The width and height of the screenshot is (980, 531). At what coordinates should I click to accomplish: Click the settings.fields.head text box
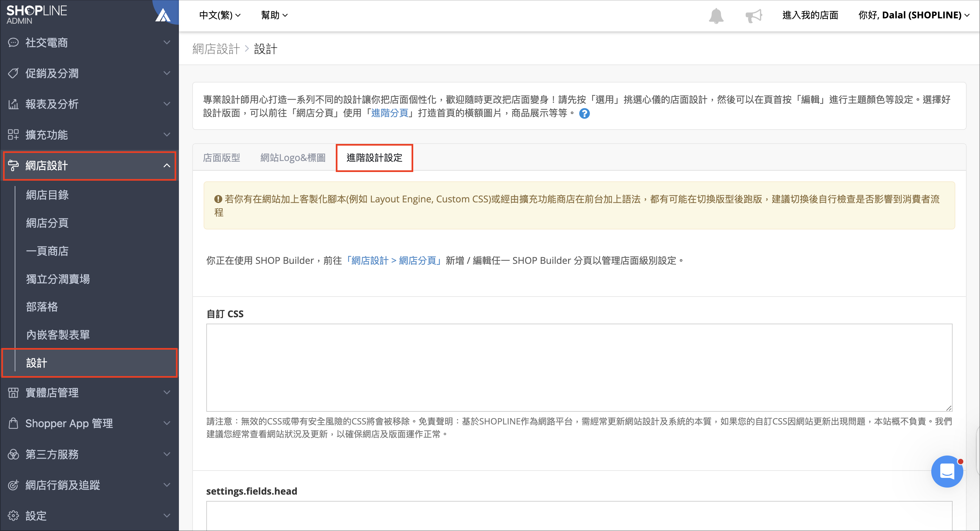[x=579, y=516]
